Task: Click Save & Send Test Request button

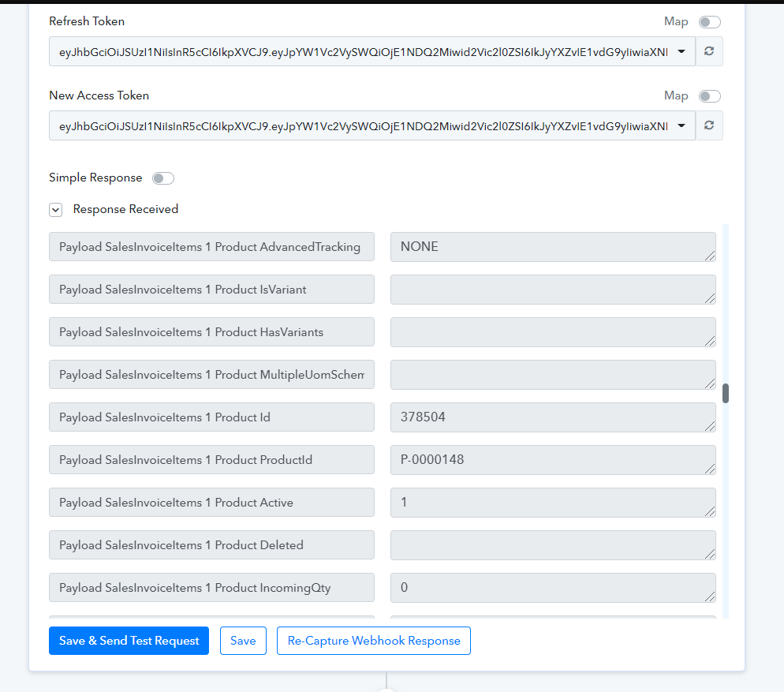Action: click(x=129, y=641)
